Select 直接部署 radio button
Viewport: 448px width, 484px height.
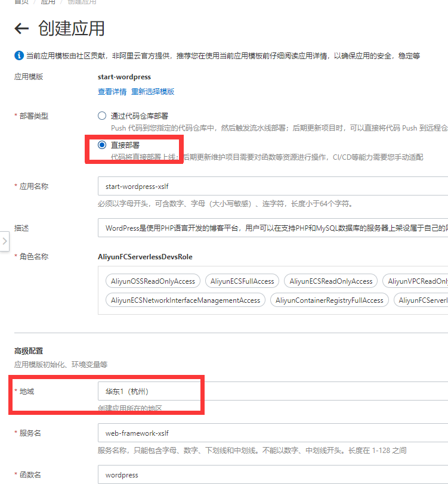pyautogui.click(x=102, y=145)
